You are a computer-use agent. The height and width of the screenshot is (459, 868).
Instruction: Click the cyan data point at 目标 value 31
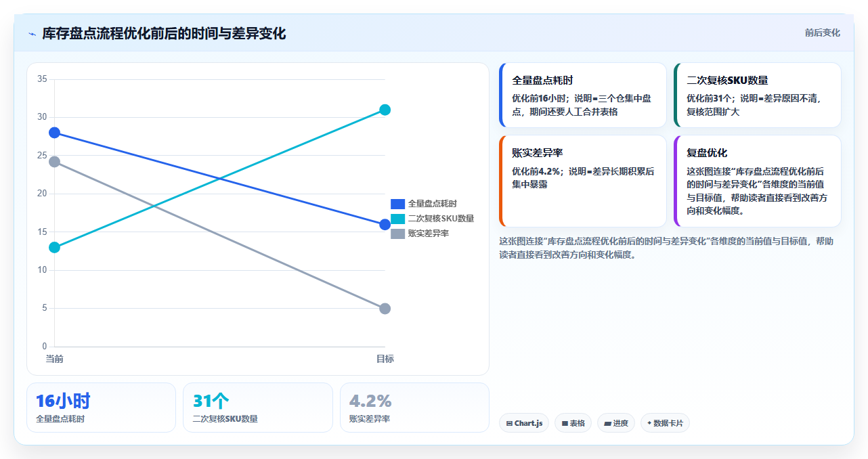(x=385, y=110)
